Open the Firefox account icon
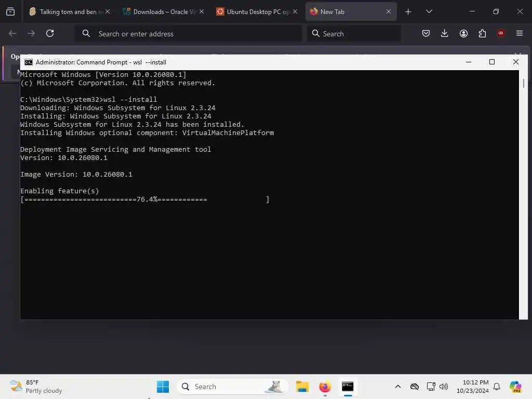532x399 pixels. [x=463, y=33]
